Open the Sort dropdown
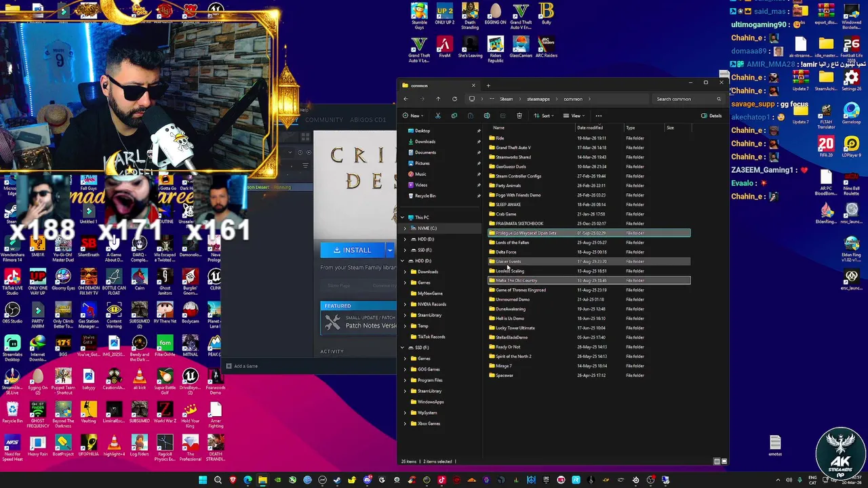Screen dimensions: 868x488 click(543, 116)
